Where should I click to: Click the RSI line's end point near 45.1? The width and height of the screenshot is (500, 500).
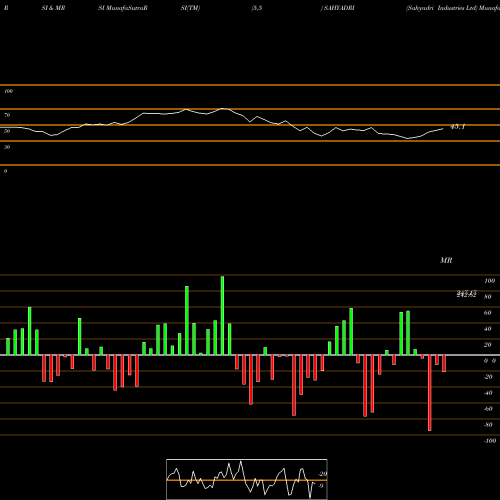(443, 129)
